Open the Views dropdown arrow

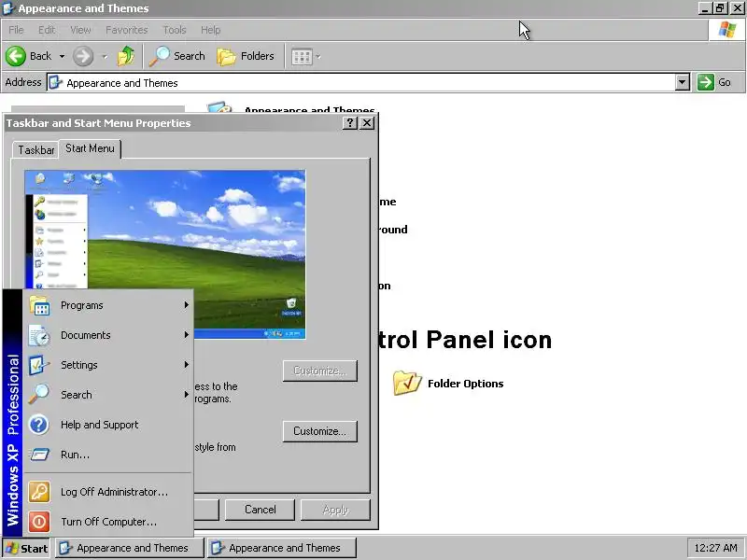coord(317,57)
